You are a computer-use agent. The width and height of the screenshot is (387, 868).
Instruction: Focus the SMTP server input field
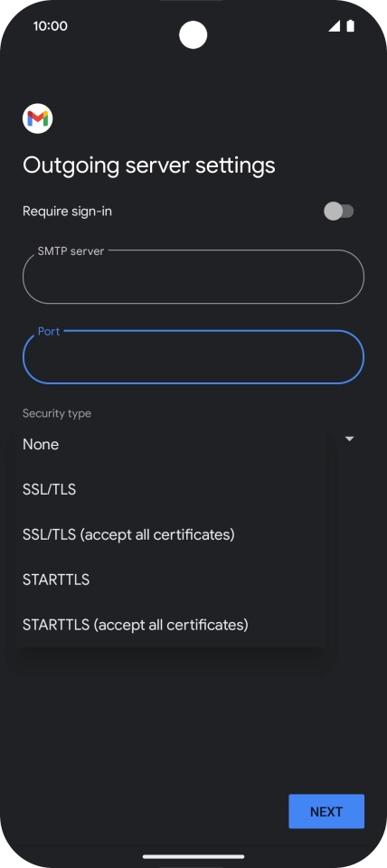(193, 277)
